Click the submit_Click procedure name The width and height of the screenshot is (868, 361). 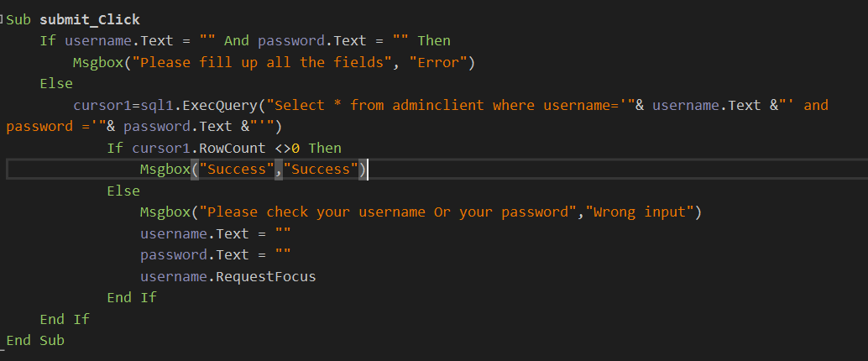tap(90, 19)
